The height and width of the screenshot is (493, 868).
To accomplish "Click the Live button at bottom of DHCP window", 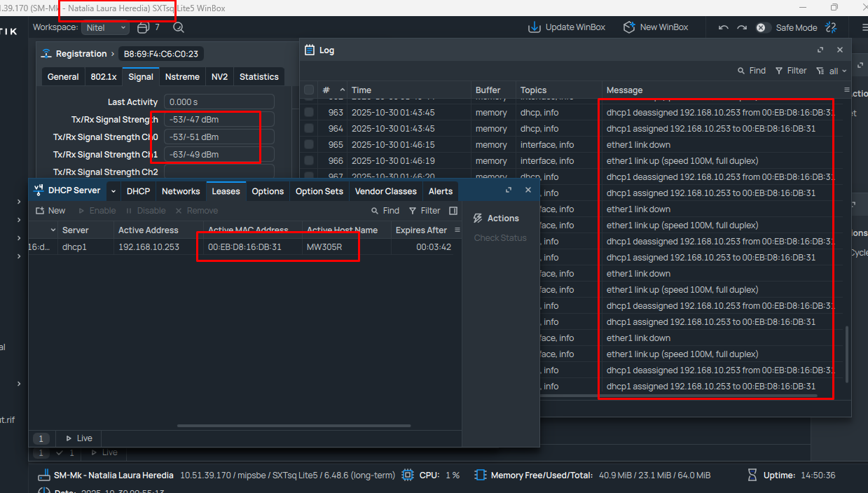I will pos(78,438).
